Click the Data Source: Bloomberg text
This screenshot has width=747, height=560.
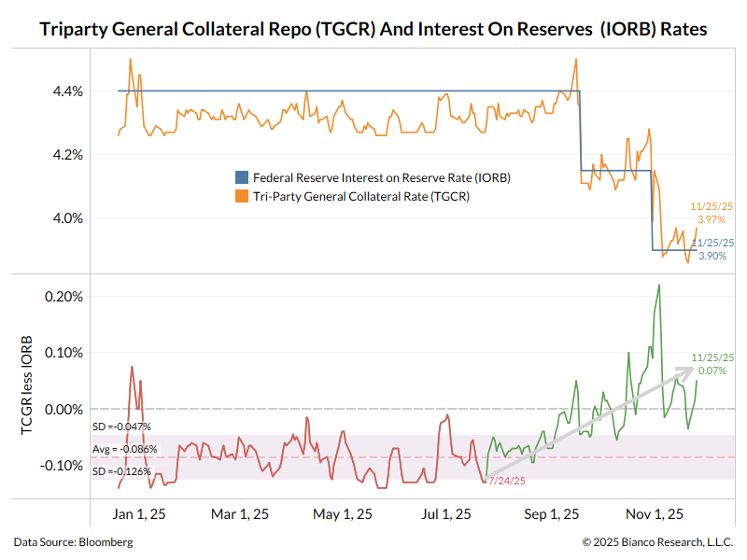73,542
